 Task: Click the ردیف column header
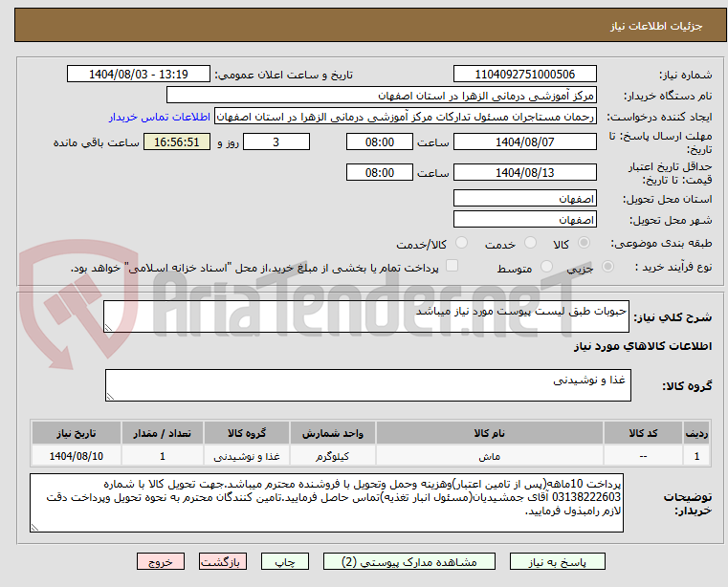coord(696,433)
